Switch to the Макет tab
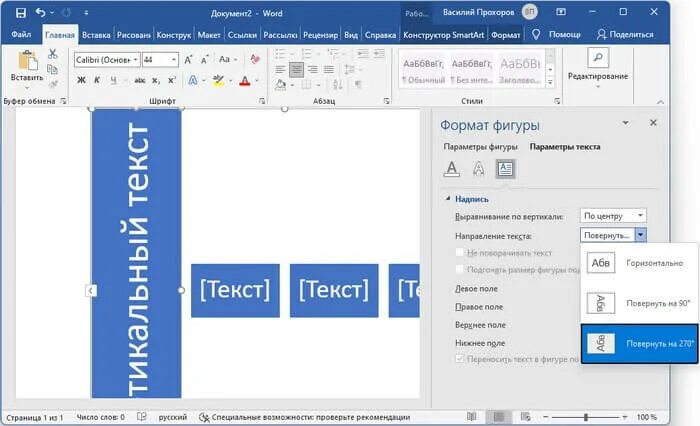Viewport: 700px width, 426px height. [209, 35]
